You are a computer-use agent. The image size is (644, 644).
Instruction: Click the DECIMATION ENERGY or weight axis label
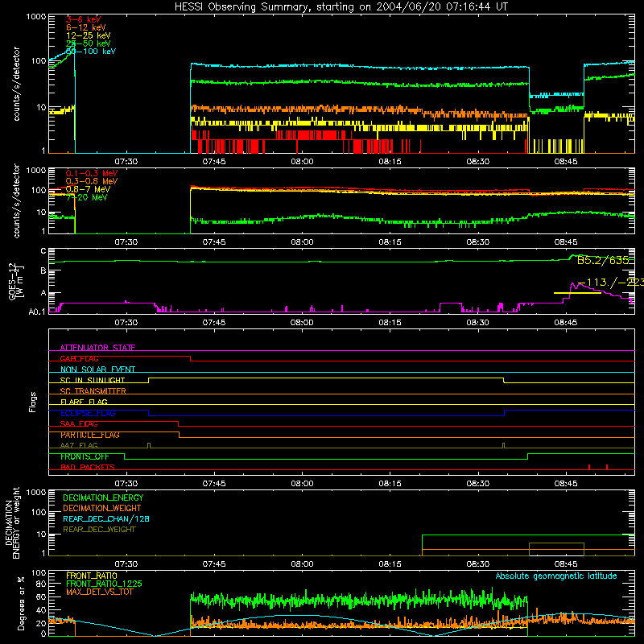[12, 522]
